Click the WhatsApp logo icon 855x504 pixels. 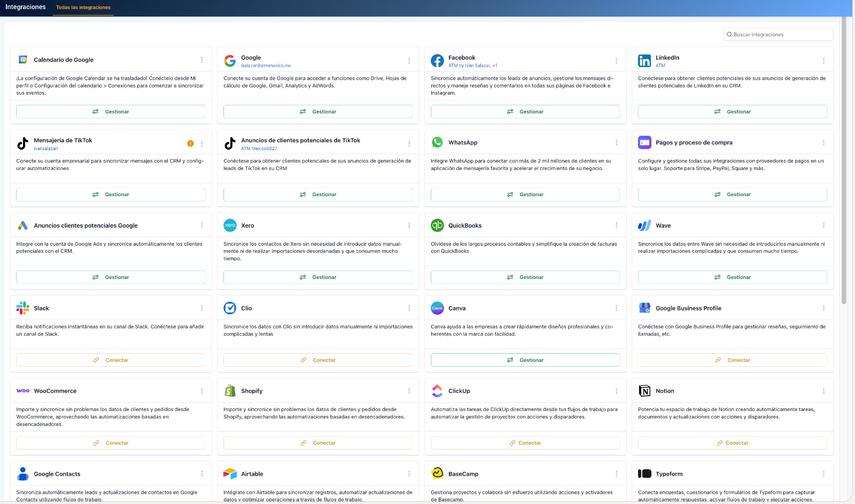click(x=437, y=142)
